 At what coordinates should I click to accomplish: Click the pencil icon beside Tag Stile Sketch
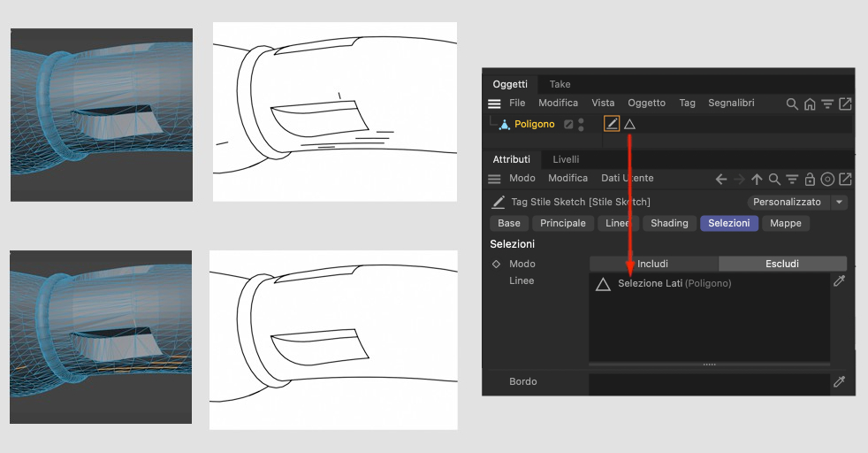click(499, 202)
